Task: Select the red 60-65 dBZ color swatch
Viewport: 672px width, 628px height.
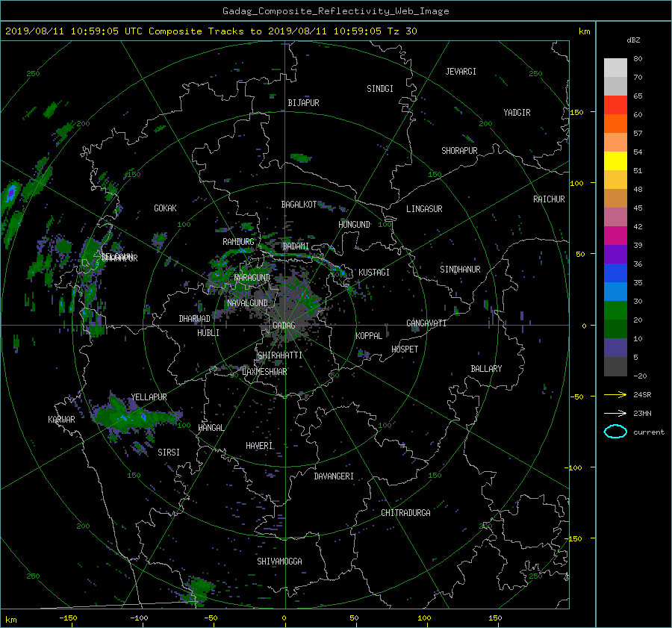Action: click(615, 105)
